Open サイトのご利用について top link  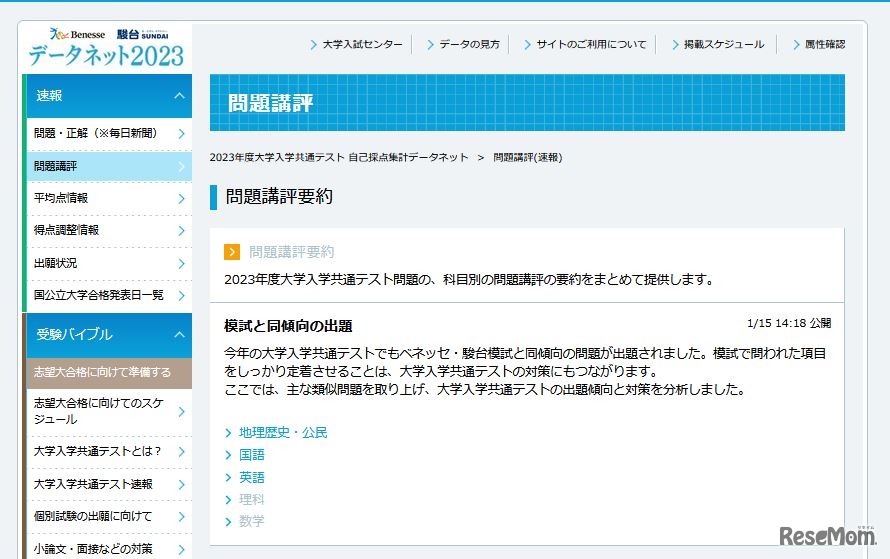(x=591, y=44)
